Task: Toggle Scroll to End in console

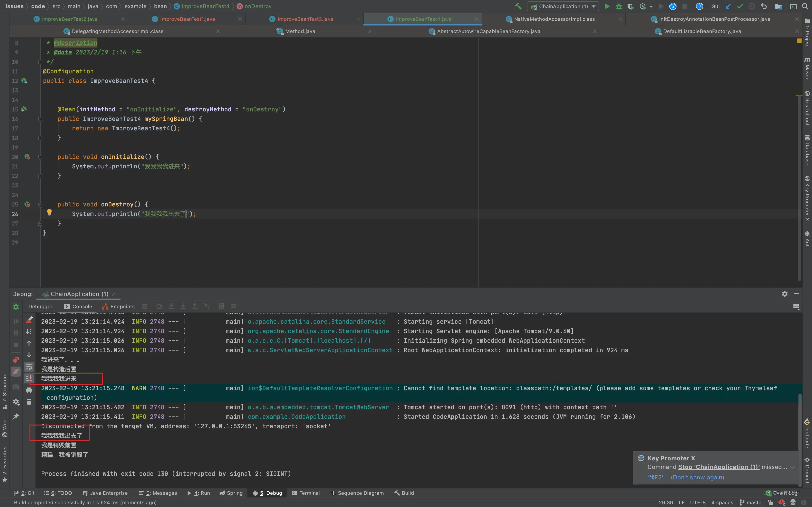Action: pyautogui.click(x=29, y=379)
